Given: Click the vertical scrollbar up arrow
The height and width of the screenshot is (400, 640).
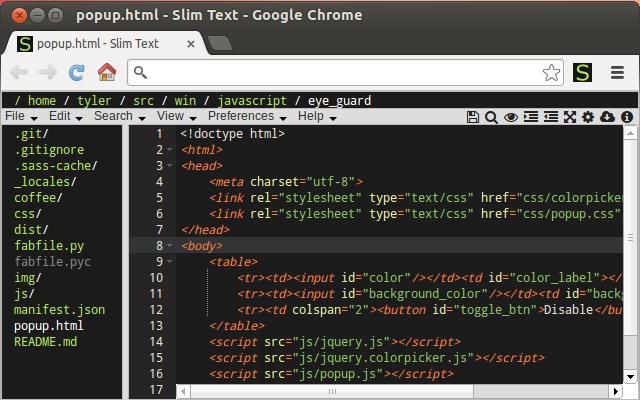Looking at the screenshot, I should (x=630, y=133).
